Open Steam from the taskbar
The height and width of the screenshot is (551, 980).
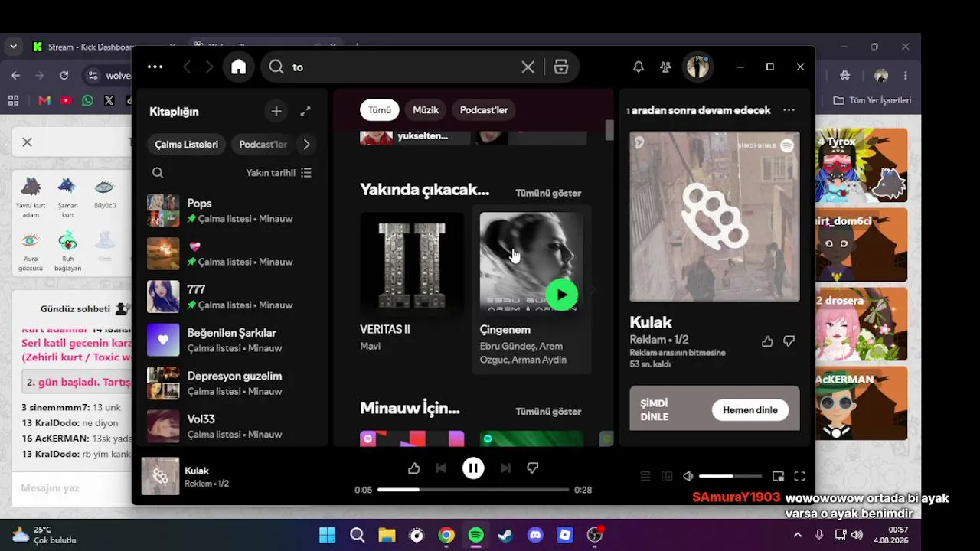[x=505, y=535]
